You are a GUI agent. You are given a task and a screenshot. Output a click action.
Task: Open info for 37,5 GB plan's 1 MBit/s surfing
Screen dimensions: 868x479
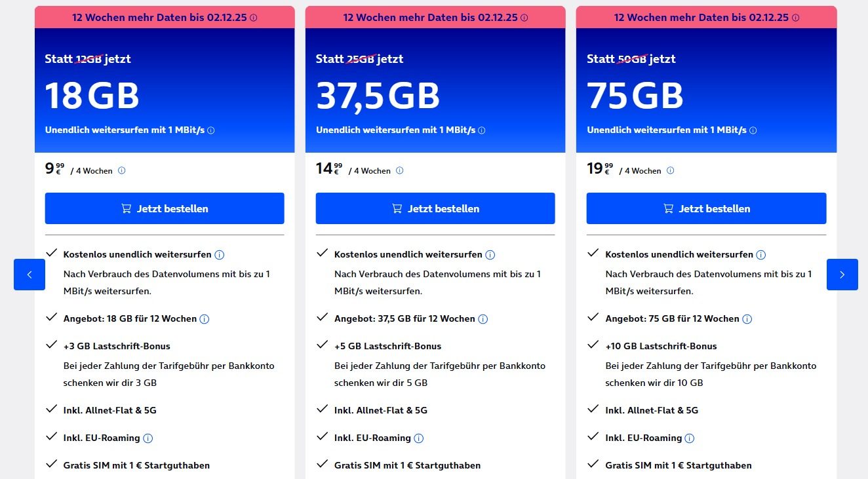(x=482, y=130)
